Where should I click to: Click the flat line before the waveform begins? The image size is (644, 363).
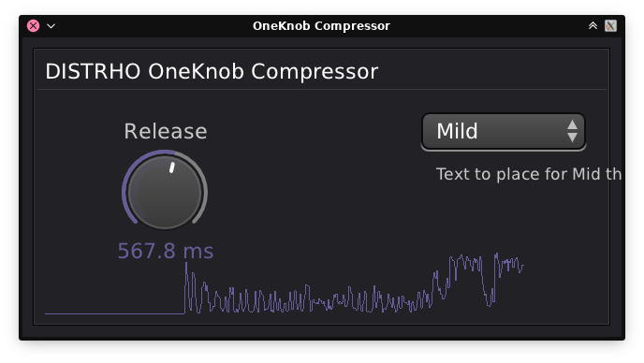pos(114,313)
